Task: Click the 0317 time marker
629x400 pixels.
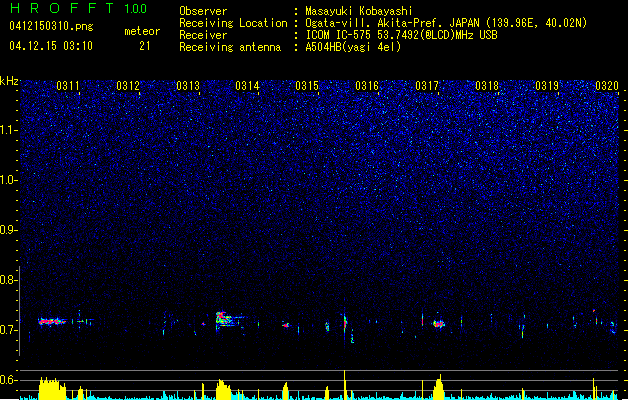Action: pos(427,86)
